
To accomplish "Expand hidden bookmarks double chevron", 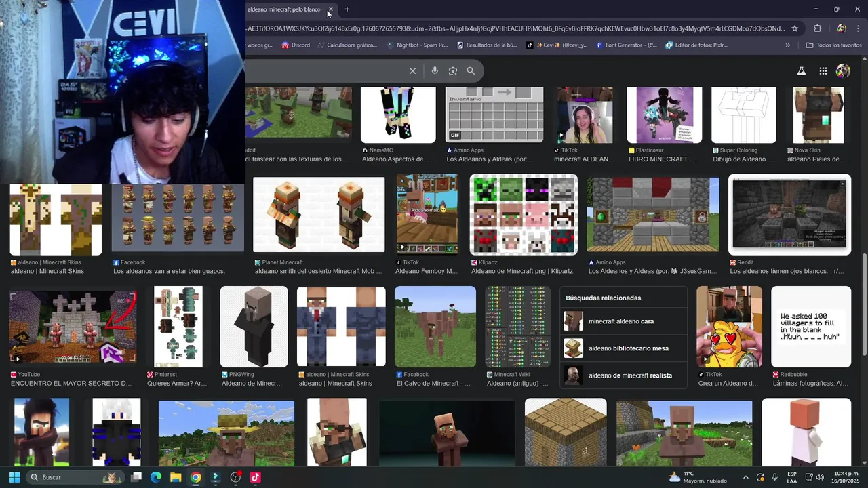I will (787, 45).
